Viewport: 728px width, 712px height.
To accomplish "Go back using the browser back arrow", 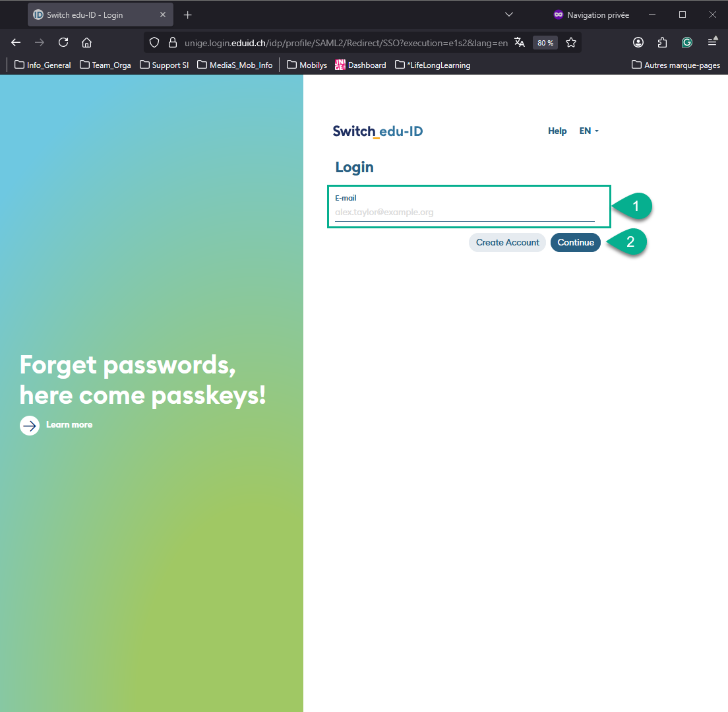I will [16, 43].
